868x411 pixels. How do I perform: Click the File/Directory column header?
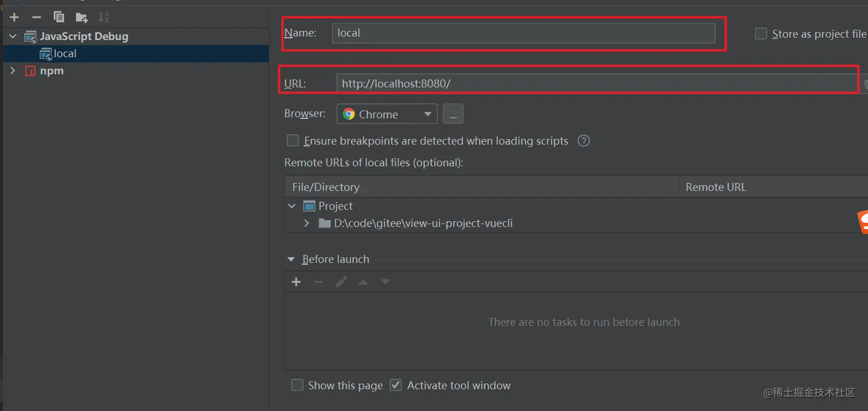[x=481, y=187]
